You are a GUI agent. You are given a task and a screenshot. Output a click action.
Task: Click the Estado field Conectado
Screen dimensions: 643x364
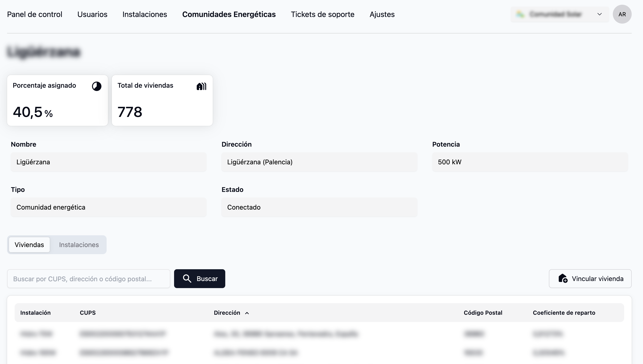coord(319,207)
